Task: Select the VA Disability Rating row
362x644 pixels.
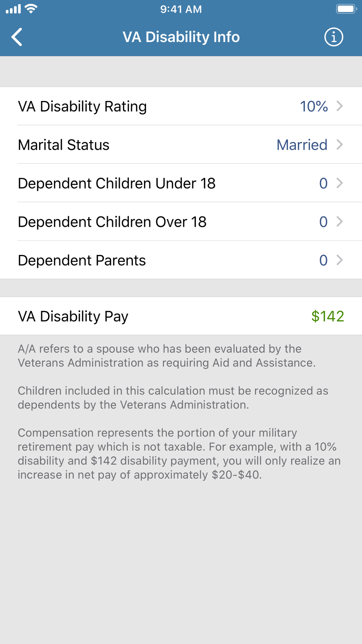Action: coord(181,106)
